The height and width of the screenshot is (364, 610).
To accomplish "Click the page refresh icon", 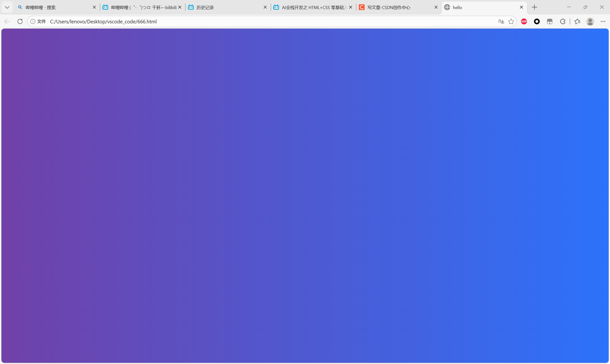I will [x=20, y=22].
